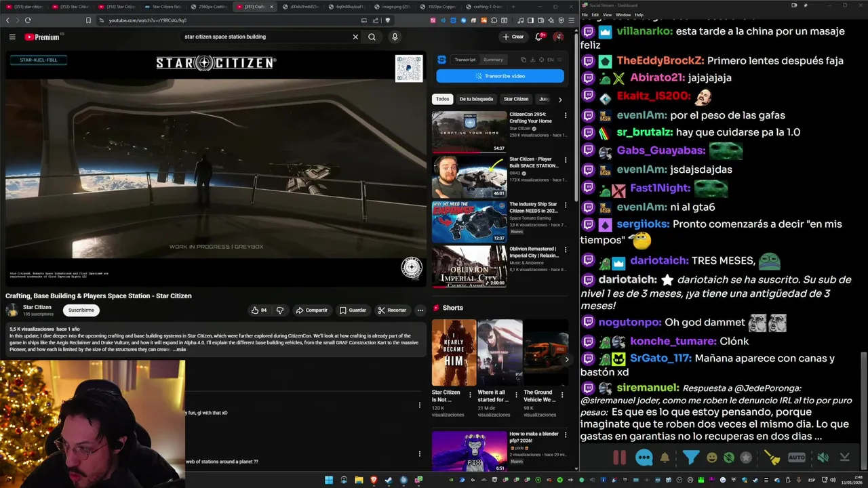Open YouTube notifications bell
Image resolution: width=868 pixels, height=488 pixels.
[540, 37]
